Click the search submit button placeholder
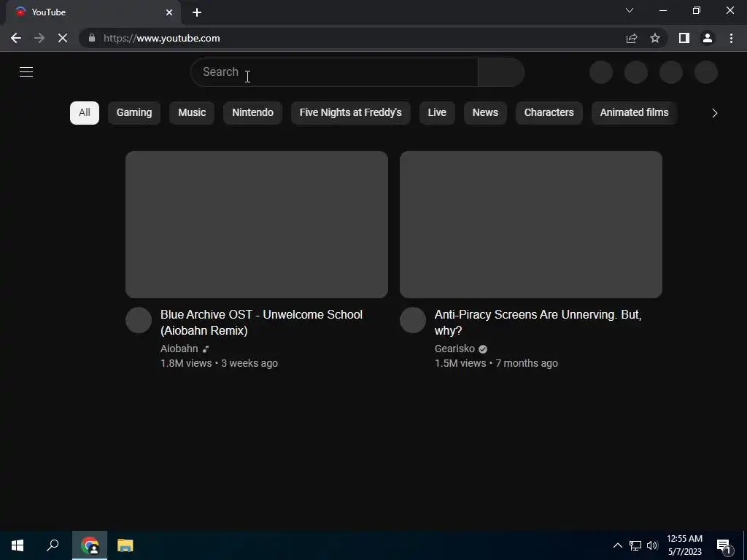 (x=501, y=72)
